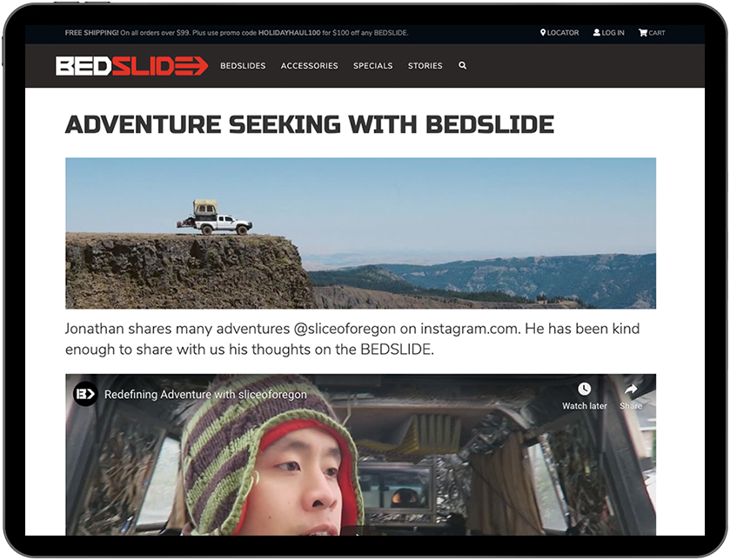
Task: Click the truck on cliff banner image
Action: (360, 233)
